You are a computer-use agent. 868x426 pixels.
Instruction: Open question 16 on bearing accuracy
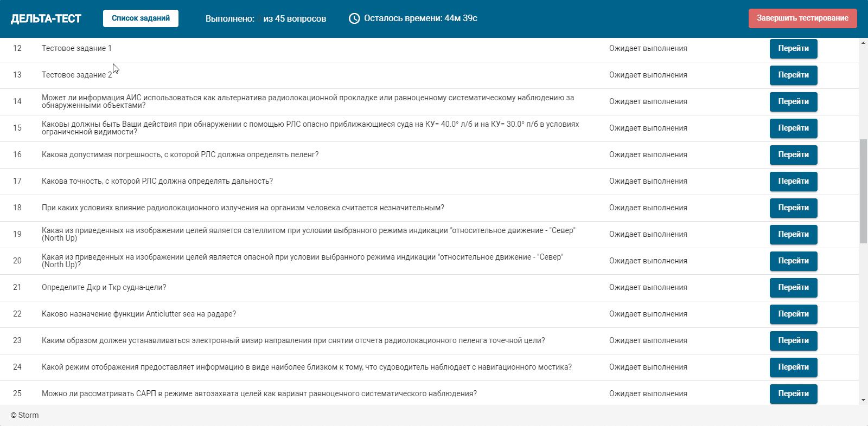[793, 155]
